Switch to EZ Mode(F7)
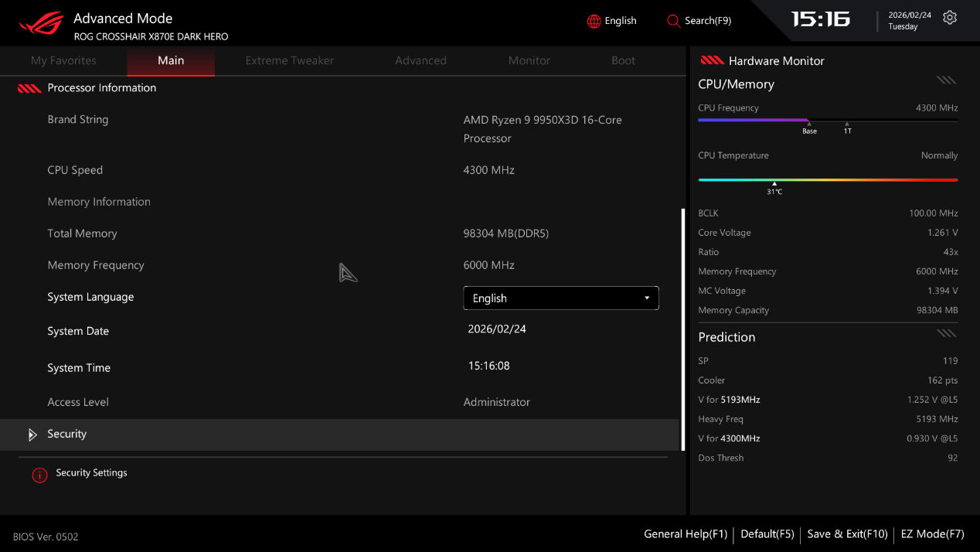This screenshot has width=980, height=552. pos(932,534)
